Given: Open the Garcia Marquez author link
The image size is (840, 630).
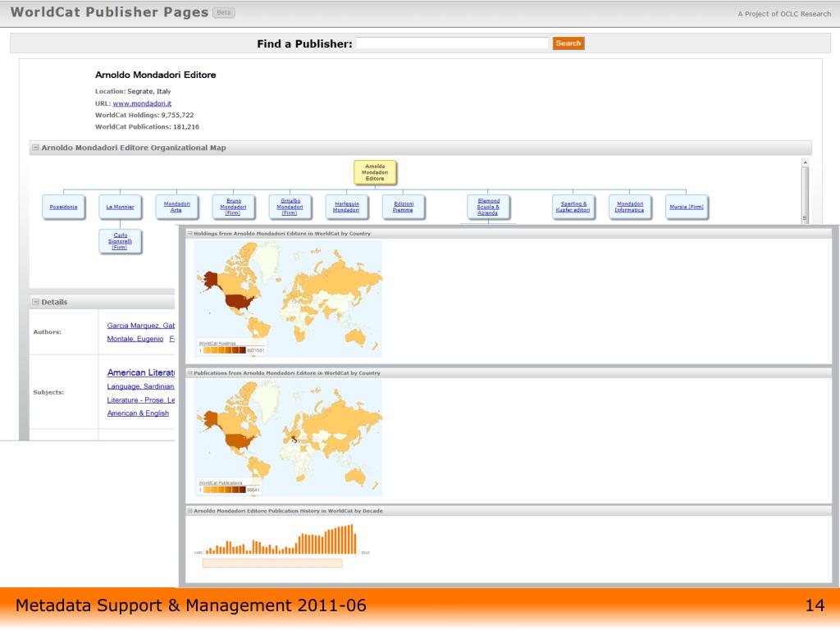Looking at the screenshot, I should 141,326.
